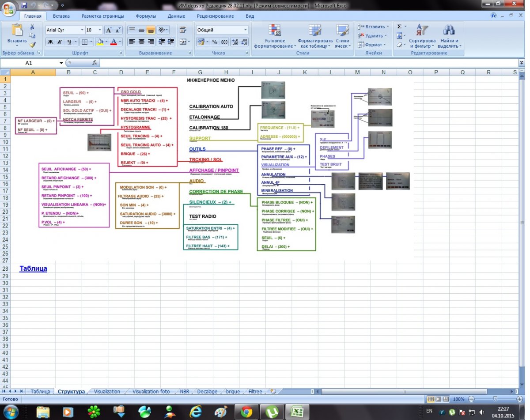Viewport: 530px width, 420px height.
Task: Follow the Таблица hyperlink in the sheet
Action: click(x=33, y=269)
